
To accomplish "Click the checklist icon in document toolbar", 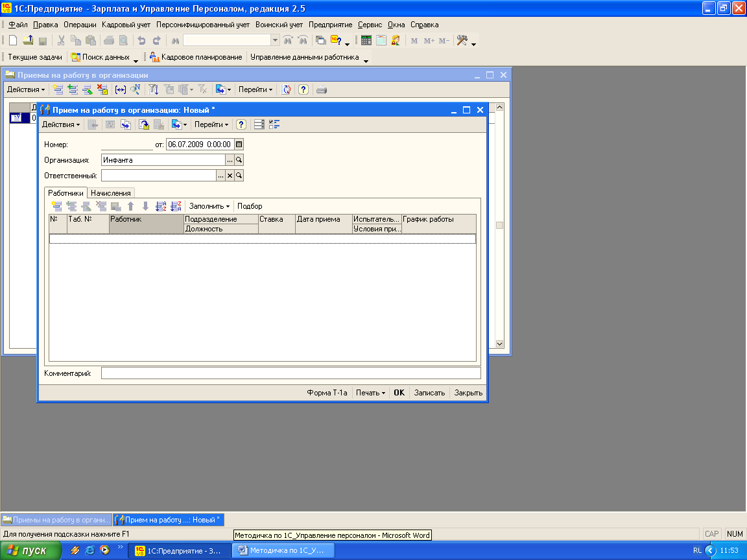I will click(274, 124).
